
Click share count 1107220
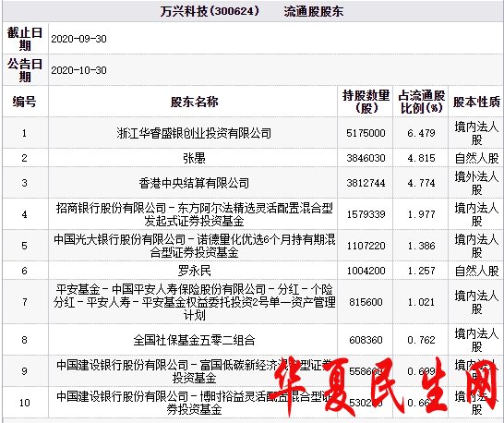[x=366, y=246]
